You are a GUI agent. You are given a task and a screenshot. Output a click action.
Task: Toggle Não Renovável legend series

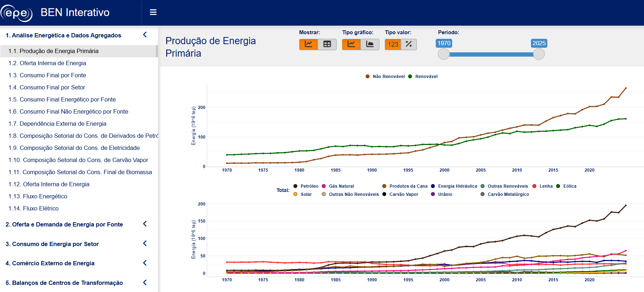385,77
